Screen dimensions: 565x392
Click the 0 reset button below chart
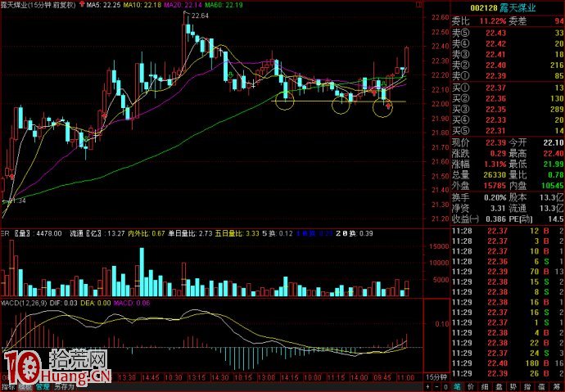coord(446,387)
